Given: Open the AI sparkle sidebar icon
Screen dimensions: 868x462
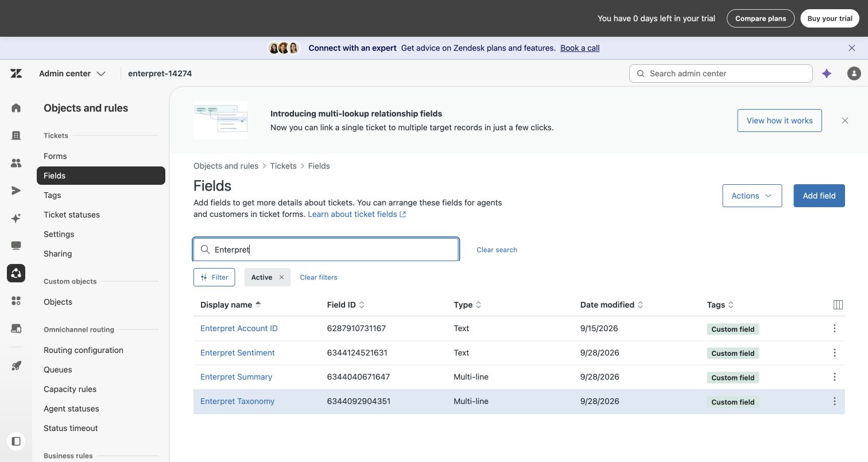Looking at the screenshot, I should point(16,218).
